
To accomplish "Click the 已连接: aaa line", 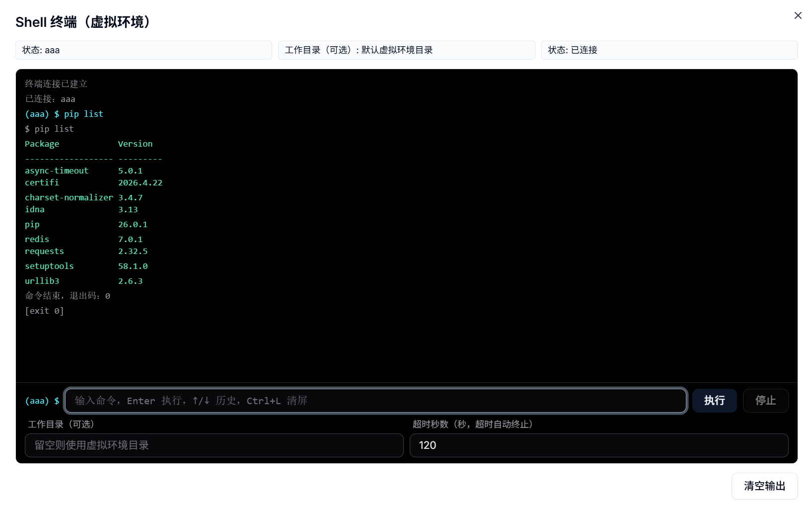I will pos(50,99).
